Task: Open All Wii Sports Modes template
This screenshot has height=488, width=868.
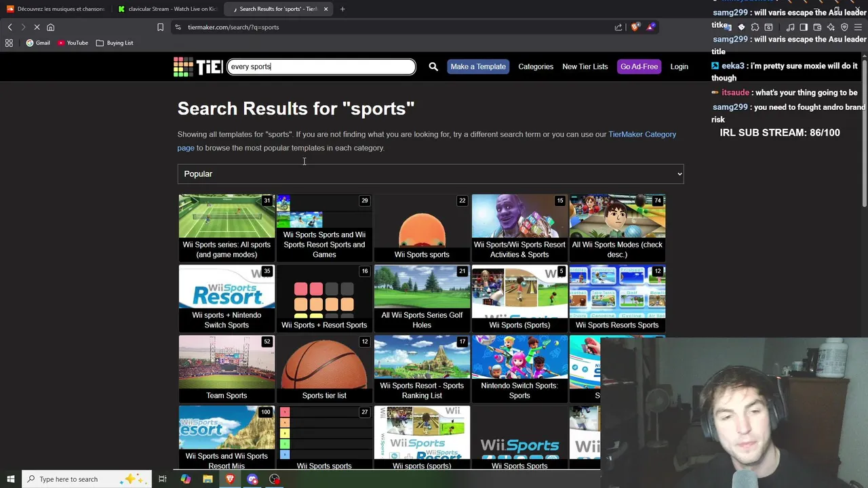Action: point(617,228)
